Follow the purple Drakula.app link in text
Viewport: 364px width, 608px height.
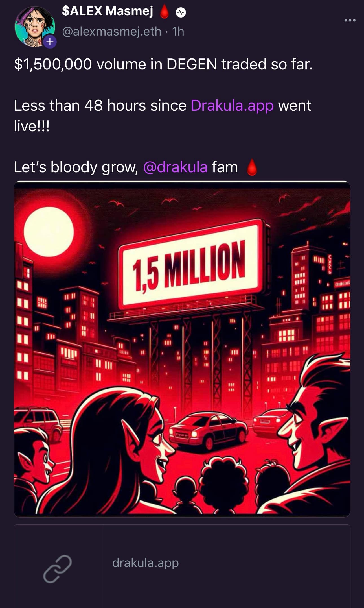coord(232,105)
